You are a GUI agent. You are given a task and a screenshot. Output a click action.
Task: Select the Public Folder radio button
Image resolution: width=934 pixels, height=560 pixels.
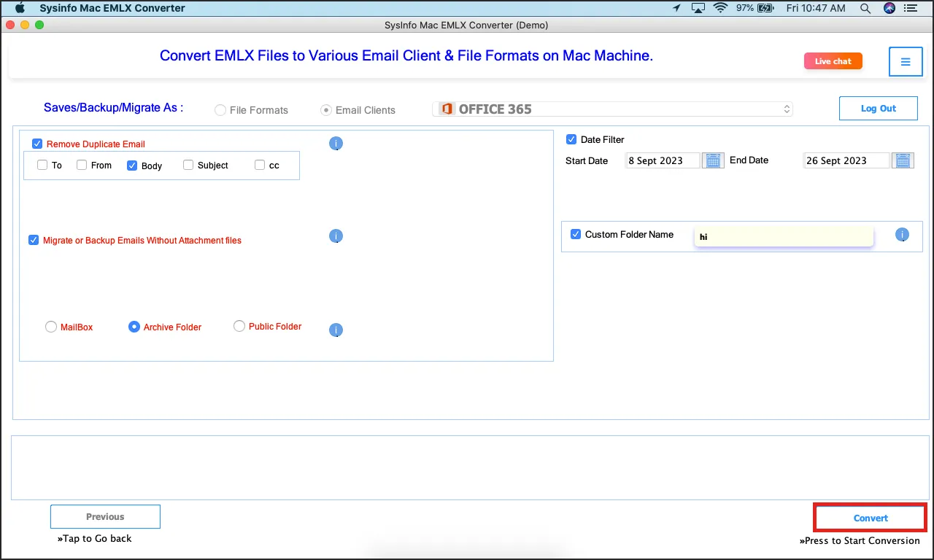(x=239, y=327)
